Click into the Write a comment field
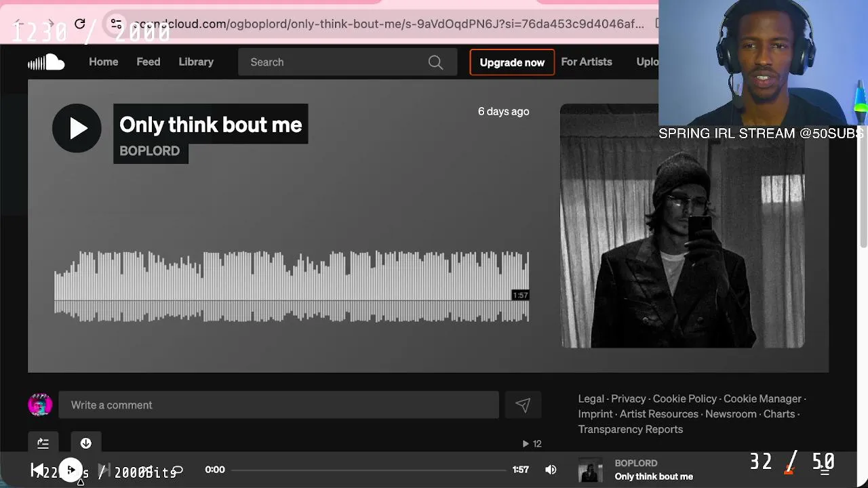868x488 pixels. [x=279, y=405]
